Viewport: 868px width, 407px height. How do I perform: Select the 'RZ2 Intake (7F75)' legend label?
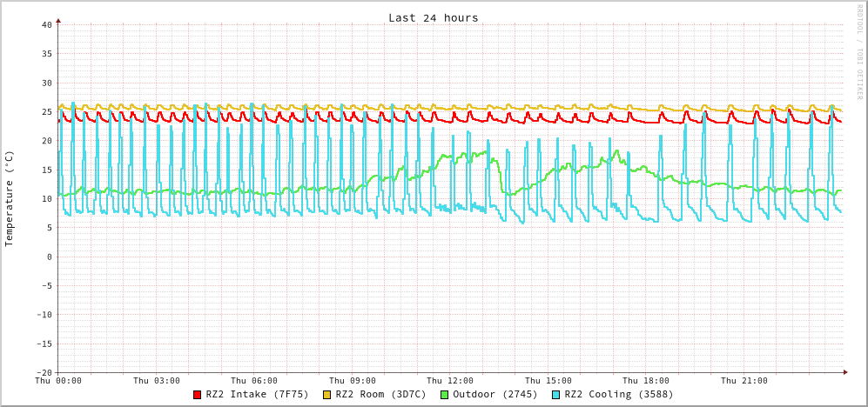pos(257,394)
